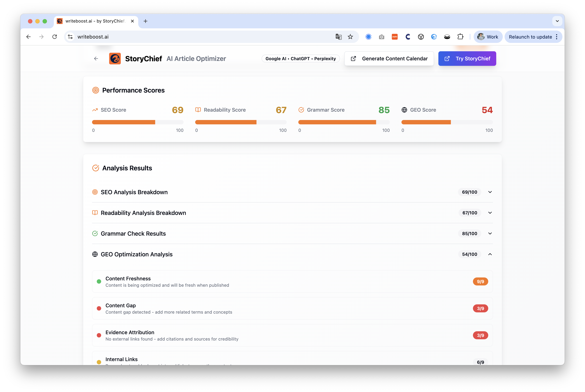Image resolution: width=585 pixels, height=392 pixels.
Task: Collapse the GEO Optimization Analysis section
Action: 490,254
